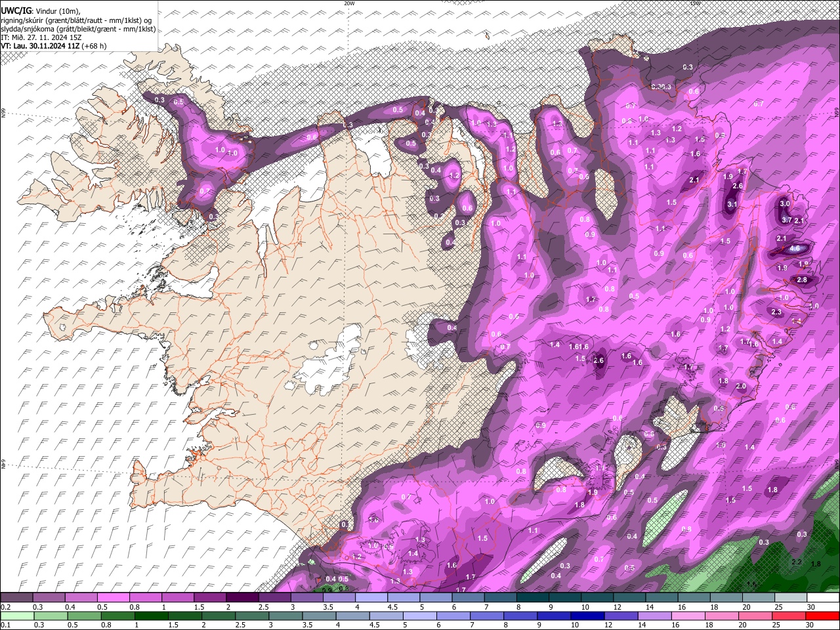Click the pale grey 25 swatch, upper scale
The height and width of the screenshot is (630, 840).
point(791,597)
